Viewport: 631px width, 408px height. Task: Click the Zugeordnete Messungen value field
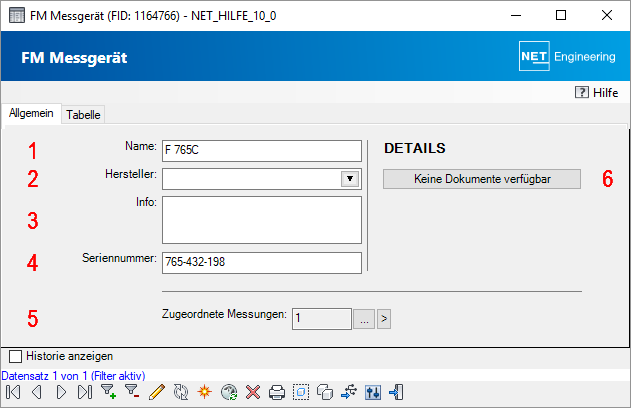(322, 319)
